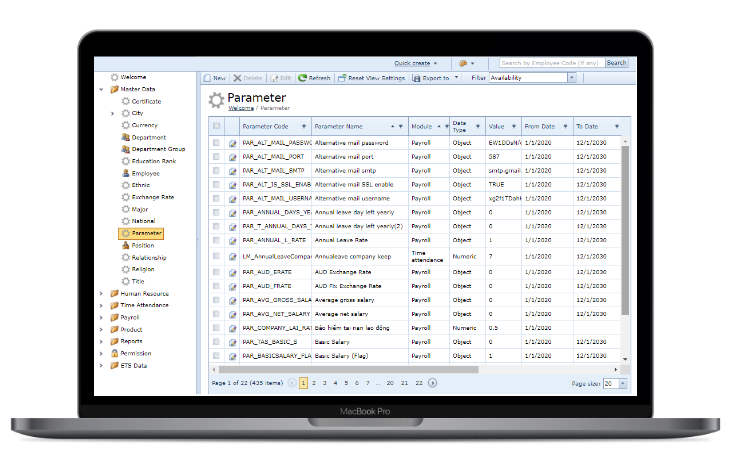This screenshot has width=731, height=452.
Task: Click the New record icon
Action: coord(206,78)
